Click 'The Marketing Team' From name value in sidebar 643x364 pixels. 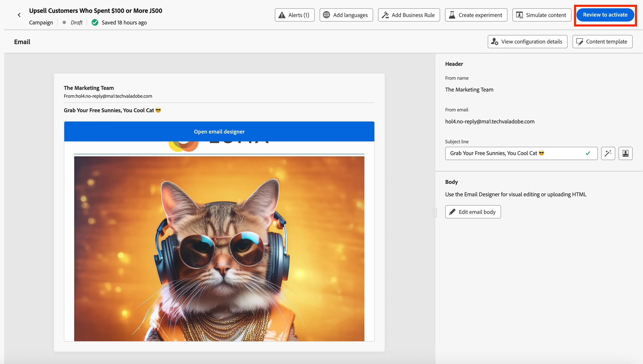click(x=469, y=89)
